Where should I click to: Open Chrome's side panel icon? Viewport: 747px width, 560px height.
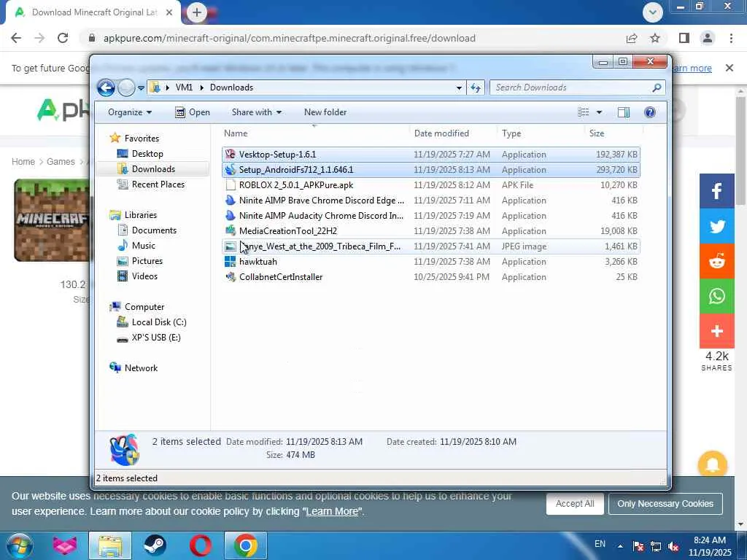(684, 38)
